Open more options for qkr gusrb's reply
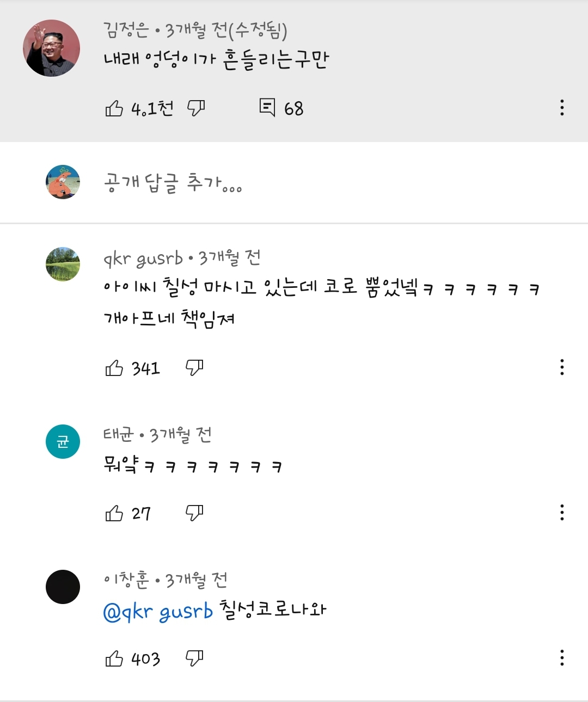The image size is (588, 702). (x=562, y=367)
